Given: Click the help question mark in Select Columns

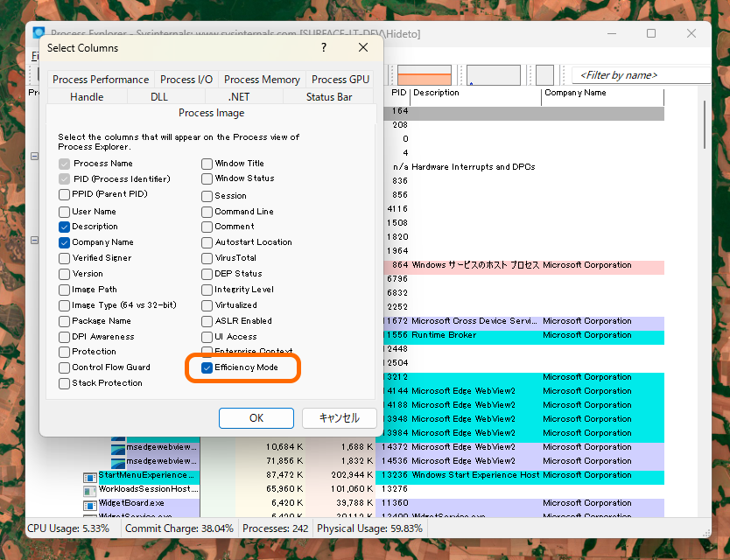Looking at the screenshot, I should click(324, 47).
